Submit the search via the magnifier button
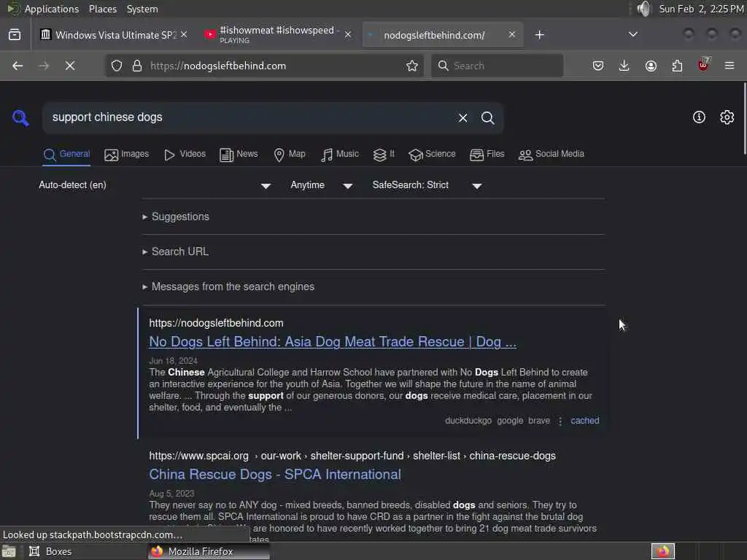Viewport: 747px width, 560px height. [x=487, y=117]
